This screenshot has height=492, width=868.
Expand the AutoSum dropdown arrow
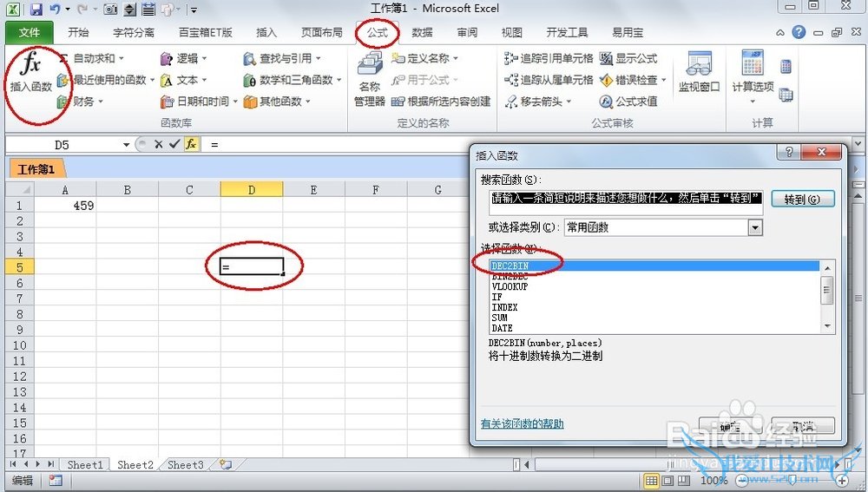pos(122,58)
